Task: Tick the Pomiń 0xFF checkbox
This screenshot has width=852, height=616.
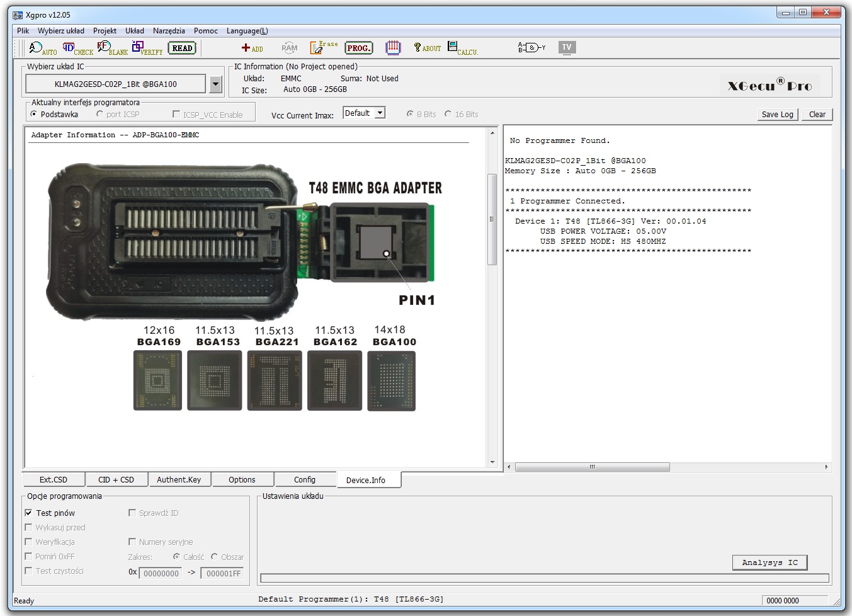Action: click(x=28, y=556)
